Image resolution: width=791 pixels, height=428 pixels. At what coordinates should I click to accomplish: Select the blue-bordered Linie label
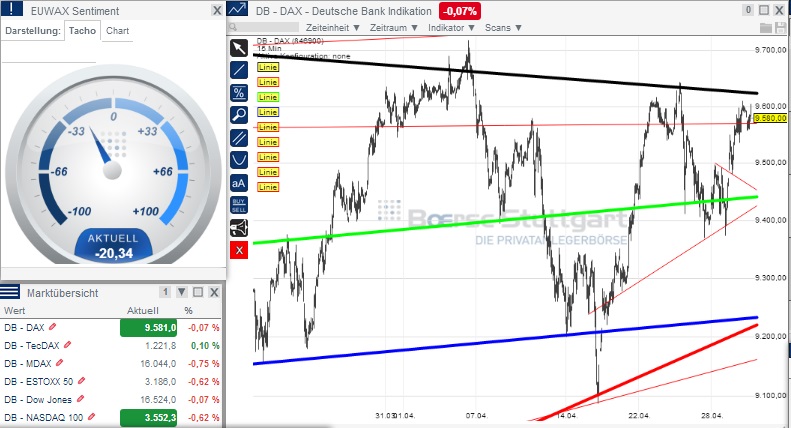(268, 112)
